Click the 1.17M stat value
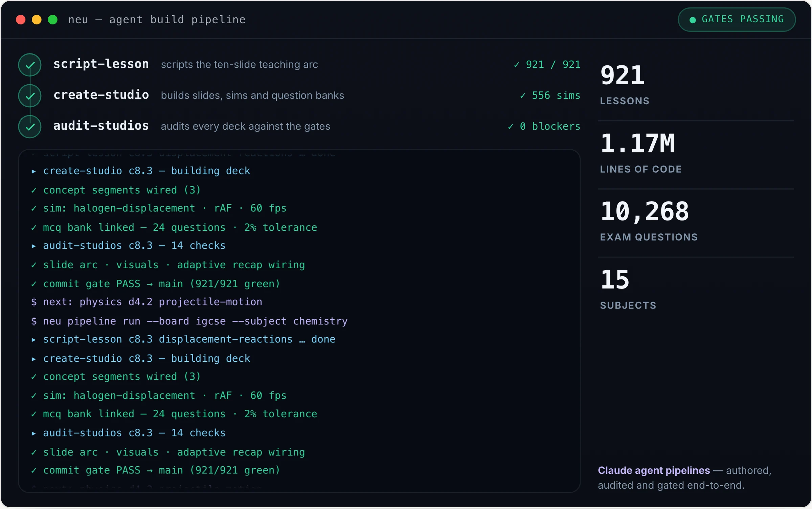The width and height of the screenshot is (812, 509). [637, 144]
